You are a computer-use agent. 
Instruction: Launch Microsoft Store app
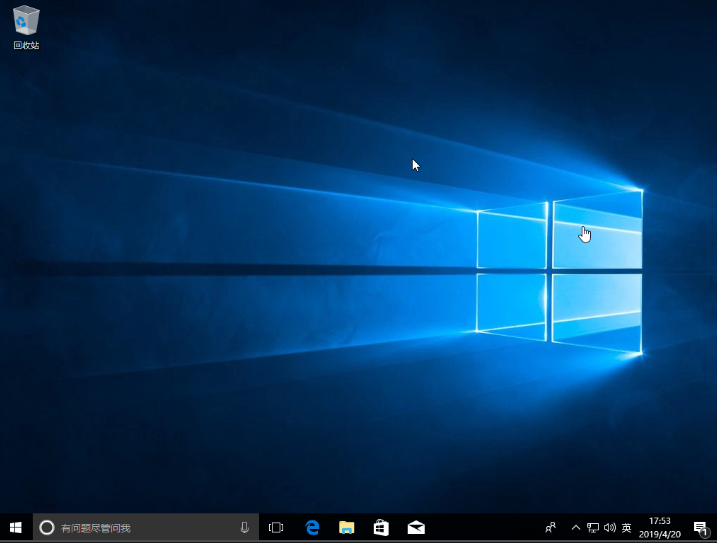pos(381,527)
